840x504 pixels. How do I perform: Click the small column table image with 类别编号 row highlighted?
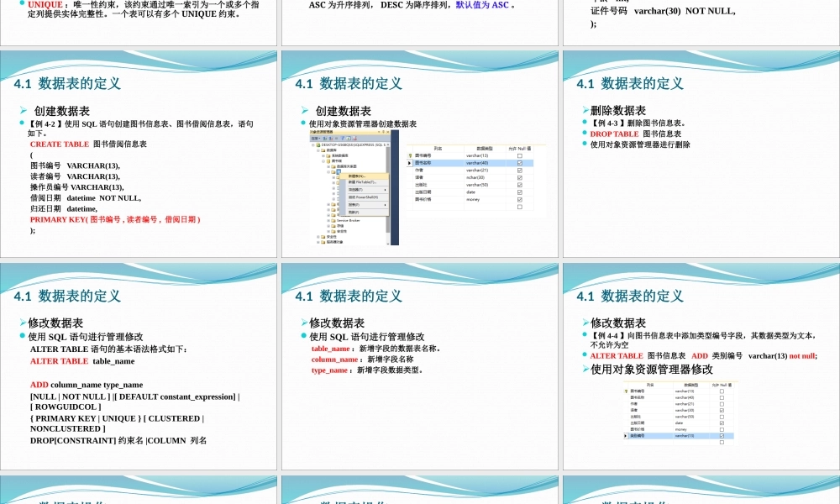(x=680, y=413)
